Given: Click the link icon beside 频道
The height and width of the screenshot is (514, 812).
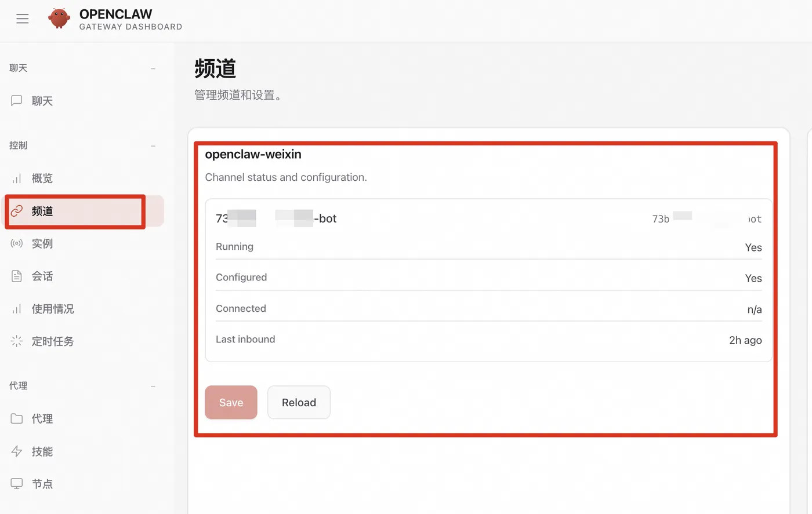Looking at the screenshot, I should click(17, 211).
